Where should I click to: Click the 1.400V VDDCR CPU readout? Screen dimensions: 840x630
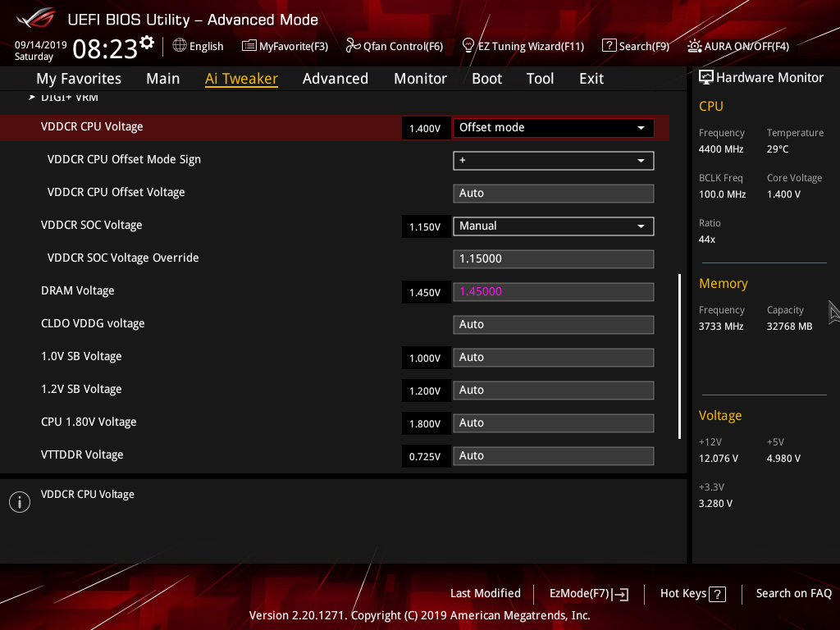pos(426,129)
